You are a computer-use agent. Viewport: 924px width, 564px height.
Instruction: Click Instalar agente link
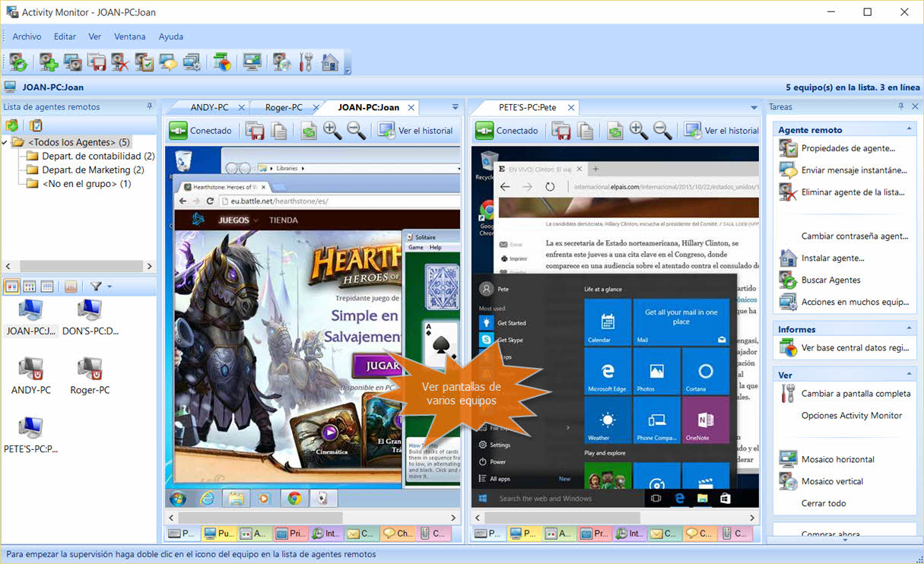pyautogui.click(x=833, y=258)
